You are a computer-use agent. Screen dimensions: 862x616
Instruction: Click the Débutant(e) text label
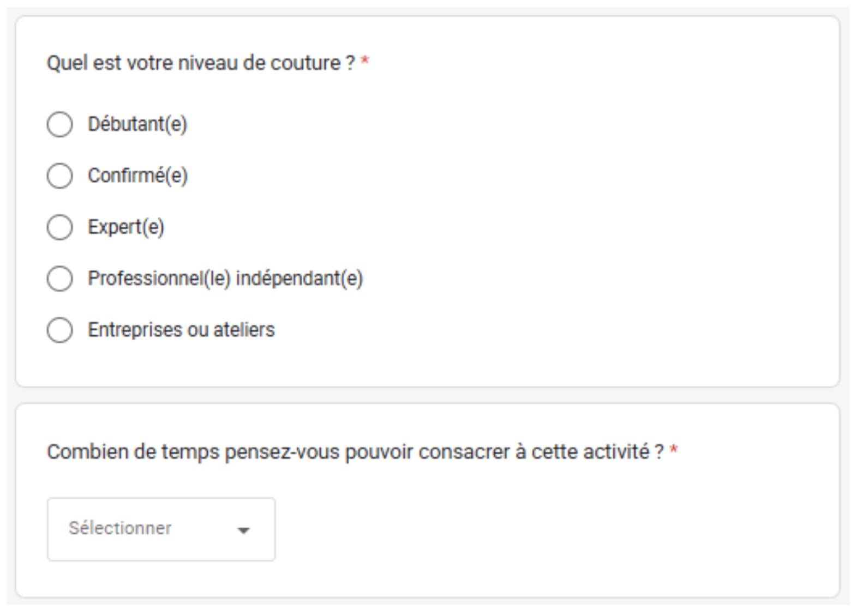coord(137,124)
